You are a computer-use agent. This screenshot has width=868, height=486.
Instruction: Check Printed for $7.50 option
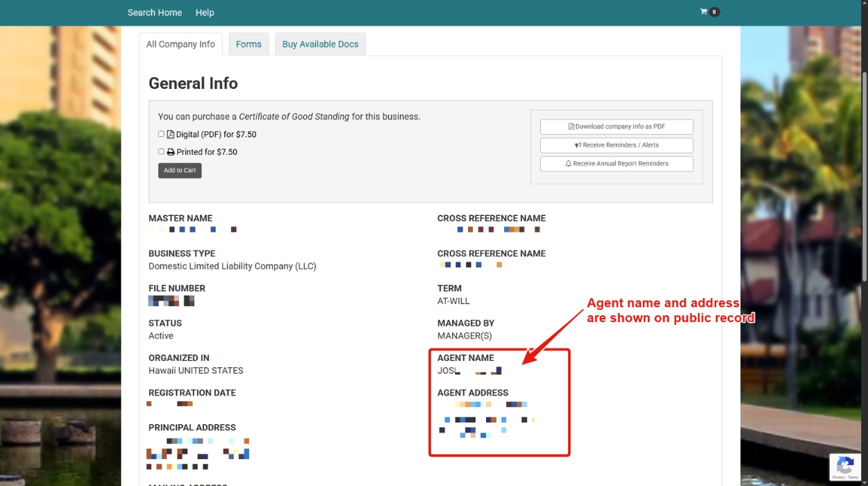point(161,151)
